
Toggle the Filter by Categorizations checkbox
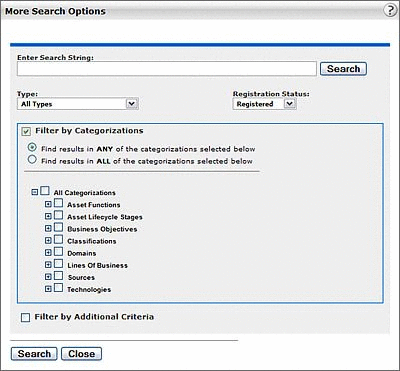point(26,131)
